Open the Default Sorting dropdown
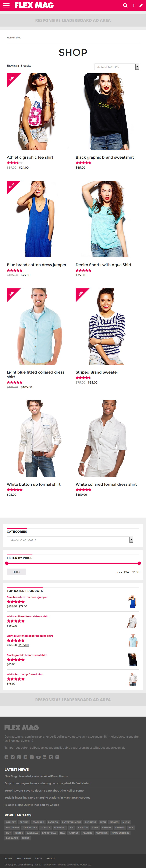Image resolution: width=146 pixels, height=868 pixels. pyautogui.click(x=117, y=67)
